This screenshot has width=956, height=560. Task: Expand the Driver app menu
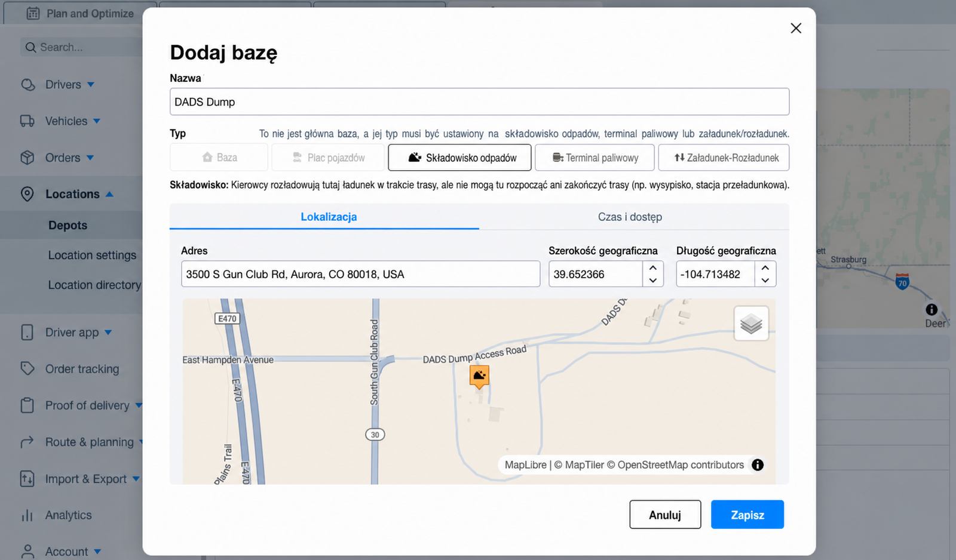click(x=108, y=333)
